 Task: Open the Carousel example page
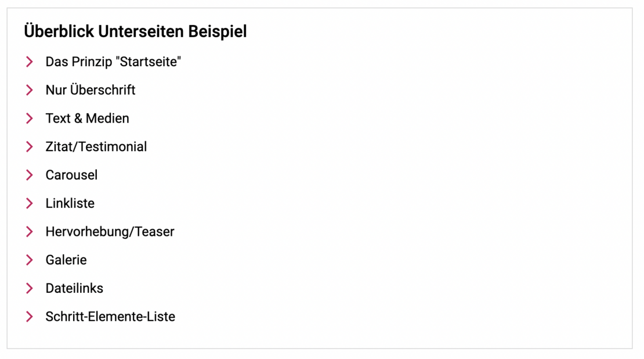tap(71, 175)
